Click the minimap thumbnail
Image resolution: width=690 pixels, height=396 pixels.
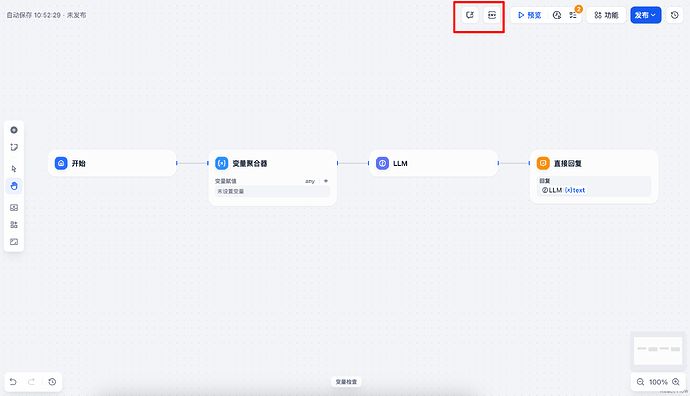click(x=658, y=350)
